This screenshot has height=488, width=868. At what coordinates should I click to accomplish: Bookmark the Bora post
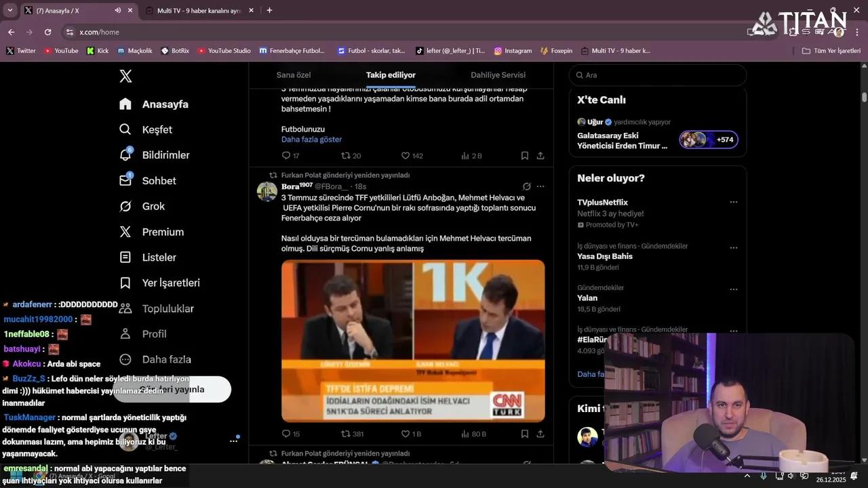[x=525, y=434]
